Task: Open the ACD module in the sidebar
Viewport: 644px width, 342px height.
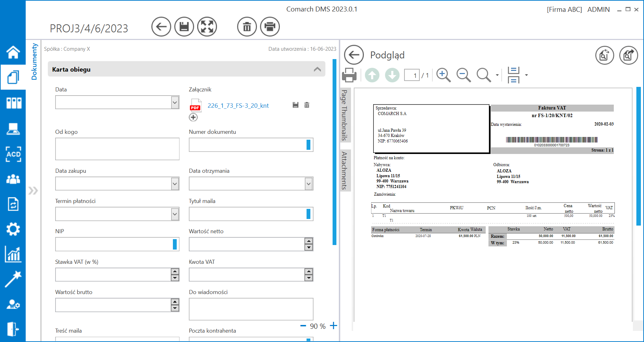Action: point(14,154)
